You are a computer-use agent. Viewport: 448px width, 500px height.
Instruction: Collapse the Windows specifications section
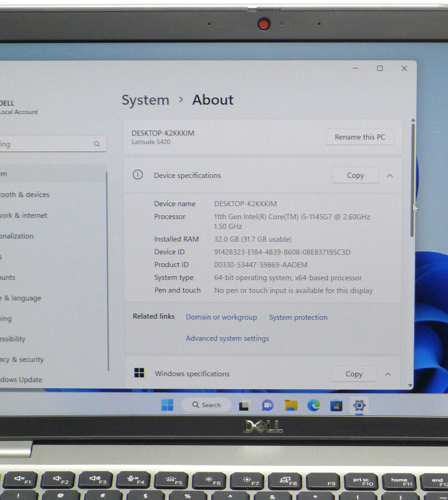[388, 374]
